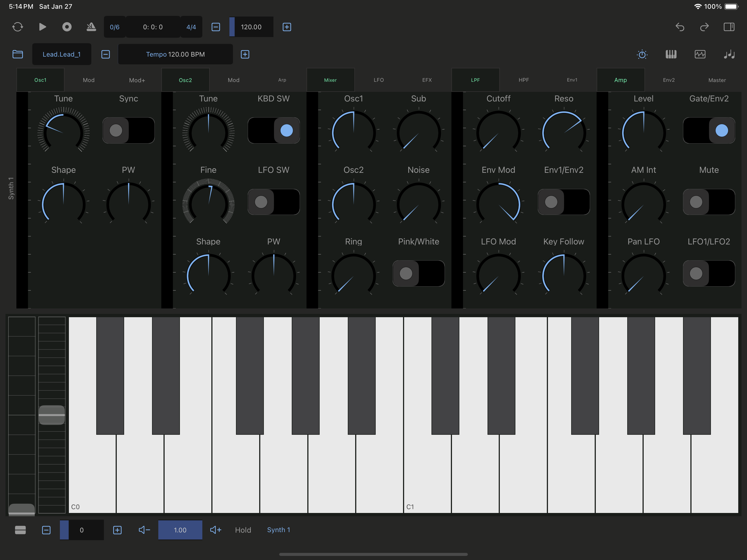Open the music notes sequencer icon
The height and width of the screenshot is (560, 747).
[729, 54]
